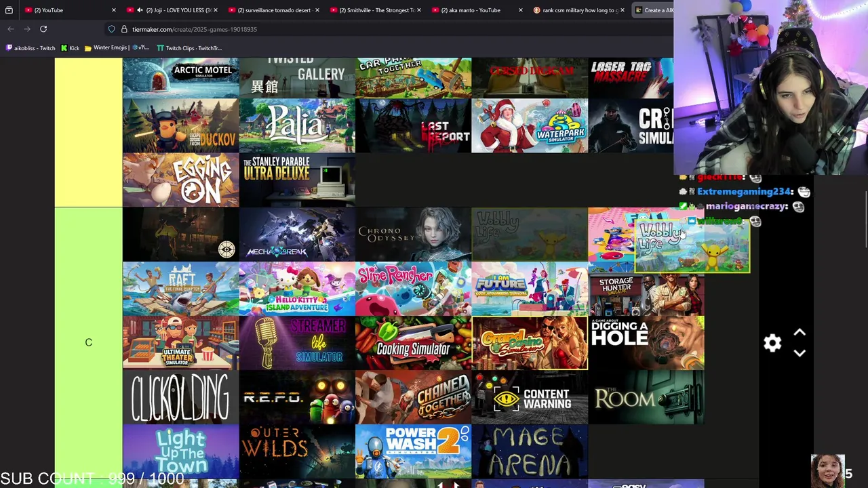Open the C tier row settings gear

772,343
